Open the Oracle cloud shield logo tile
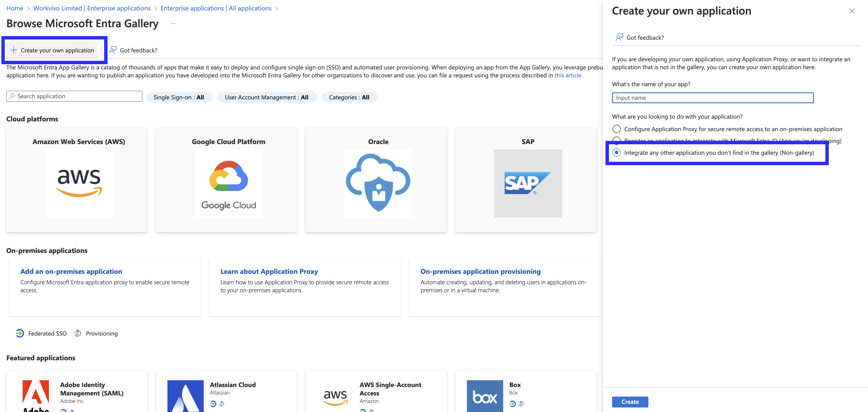The height and width of the screenshot is (412, 868). pyautogui.click(x=378, y=184)
